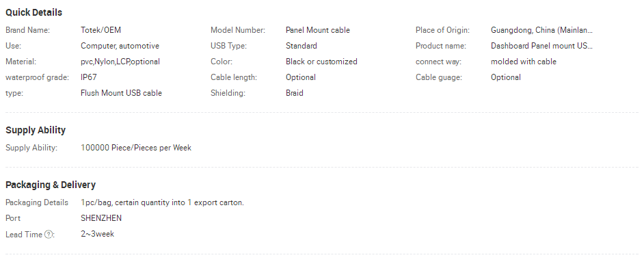Click the Braid shielding value

pos(295,93)
